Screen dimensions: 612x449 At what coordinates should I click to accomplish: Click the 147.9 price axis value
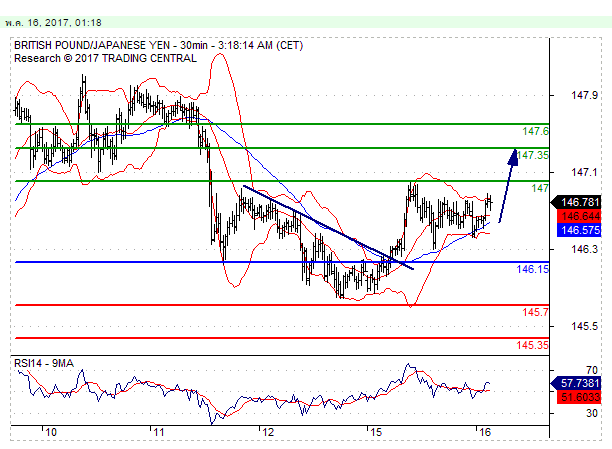pos(584,96)
